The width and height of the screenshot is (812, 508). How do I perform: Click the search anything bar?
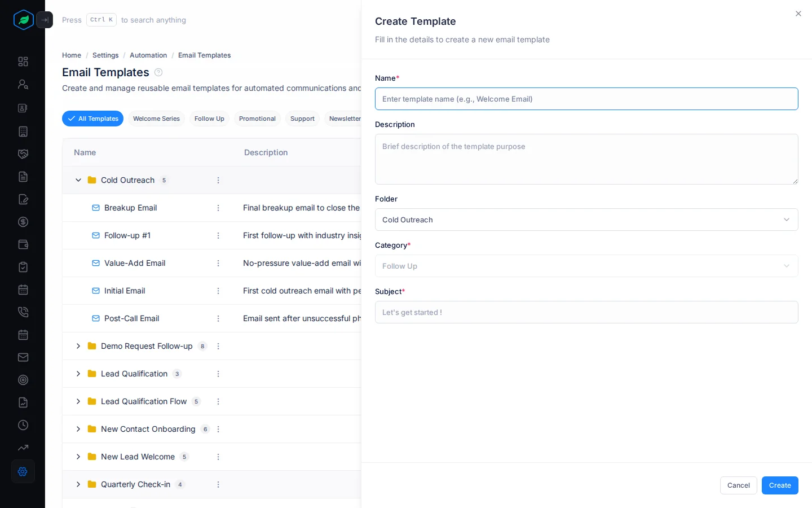(124, 20)
